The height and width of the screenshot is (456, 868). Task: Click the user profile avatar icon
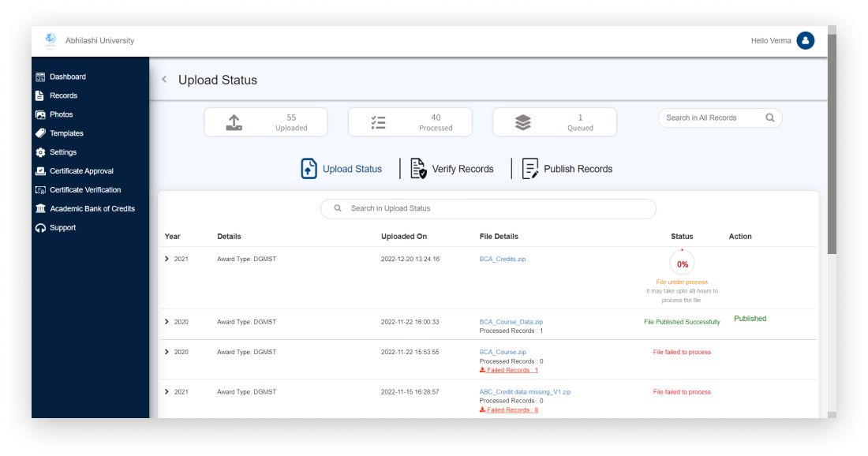(805, 40)
